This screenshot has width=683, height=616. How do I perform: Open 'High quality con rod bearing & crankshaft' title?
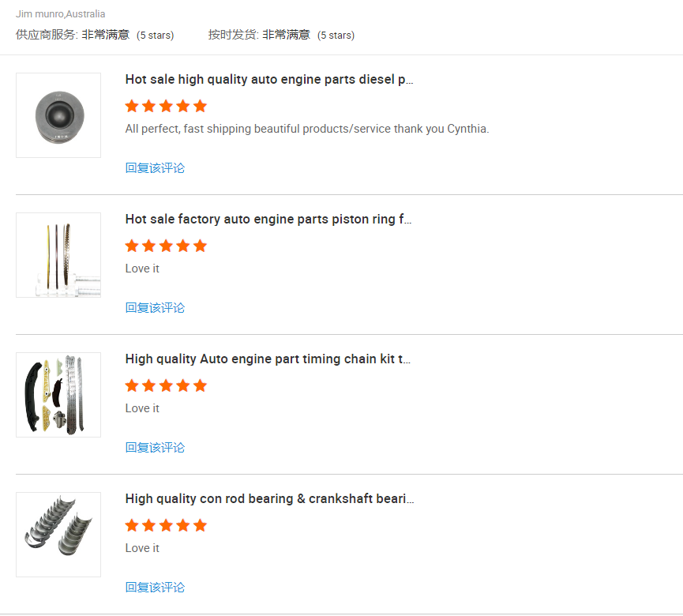[269, 499]
